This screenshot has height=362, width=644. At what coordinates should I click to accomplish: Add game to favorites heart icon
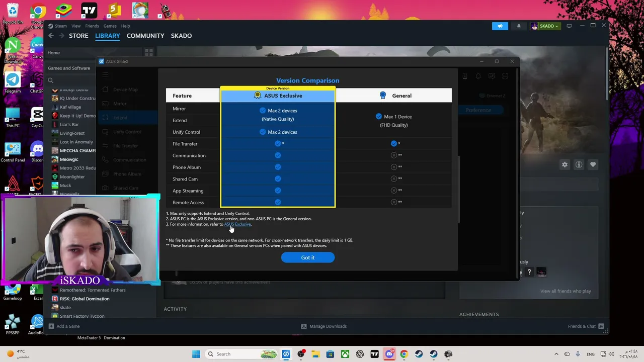(x=593, y=164)
